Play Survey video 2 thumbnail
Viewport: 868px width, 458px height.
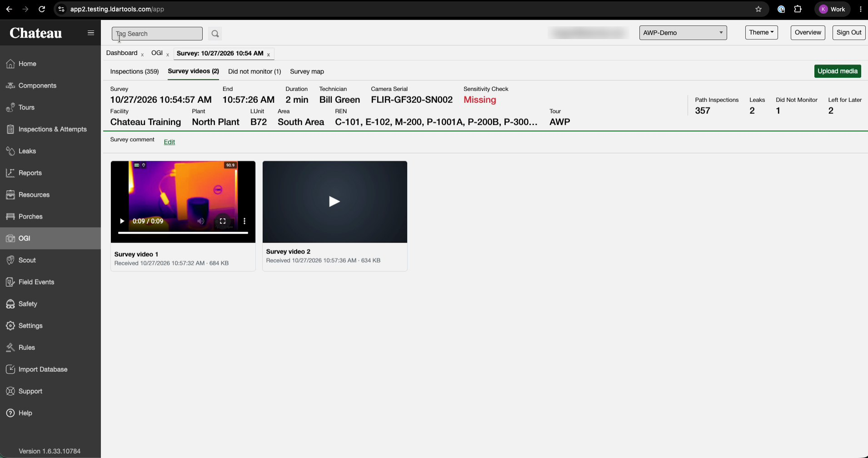[x=334, y=201]
